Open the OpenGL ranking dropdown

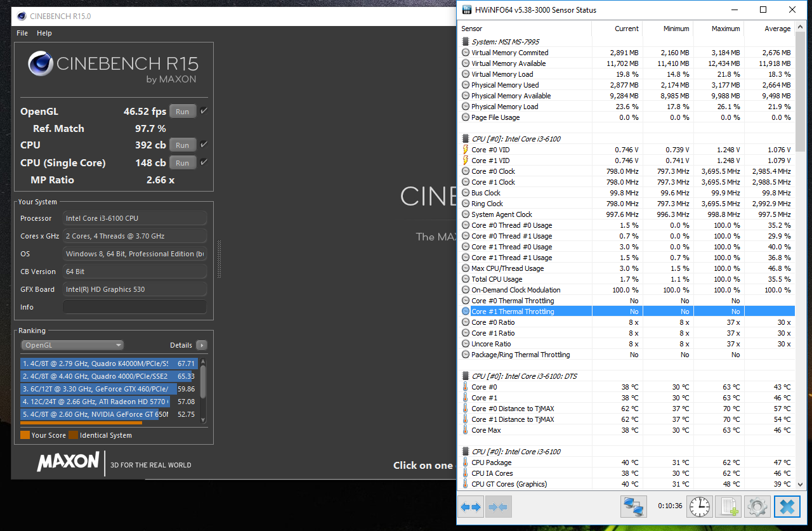click(72, 345)
